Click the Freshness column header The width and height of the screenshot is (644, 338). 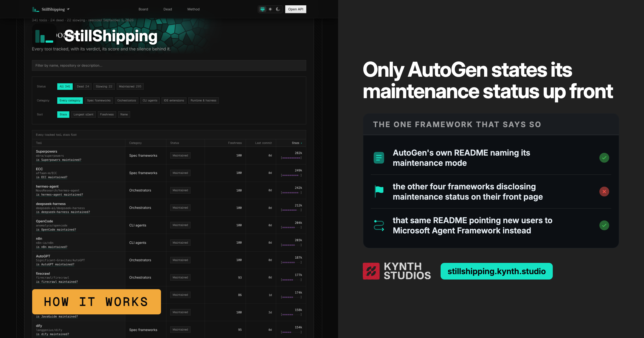235,143
